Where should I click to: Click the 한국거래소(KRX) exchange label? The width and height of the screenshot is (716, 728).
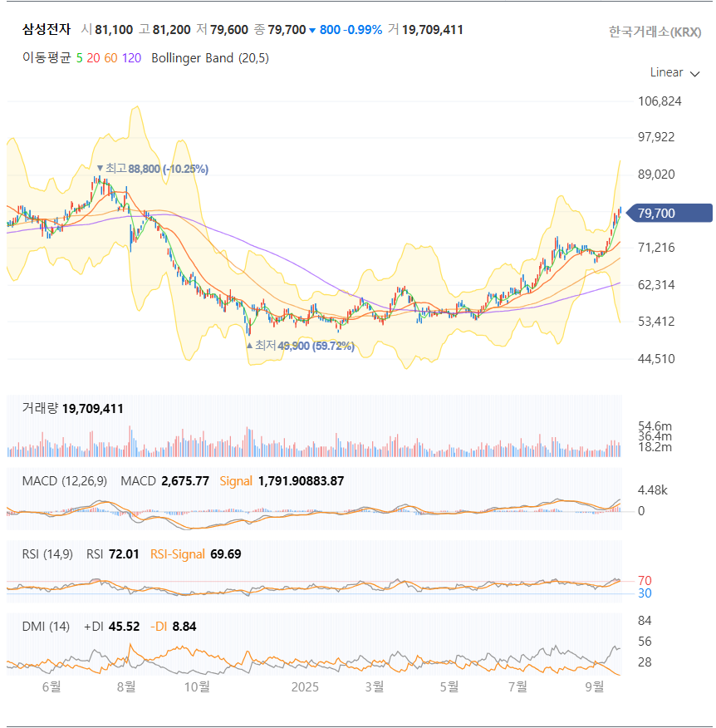click(x=655, y=32)
